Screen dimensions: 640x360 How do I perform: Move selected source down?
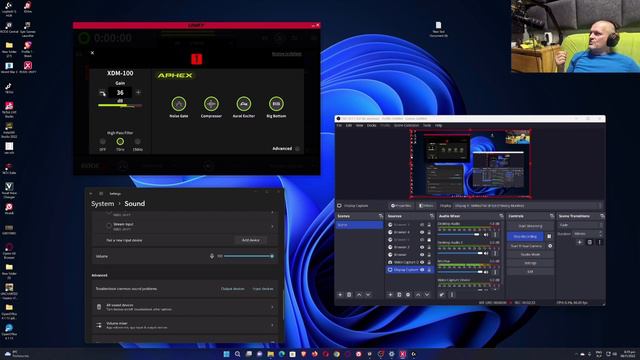click(427, 295)
